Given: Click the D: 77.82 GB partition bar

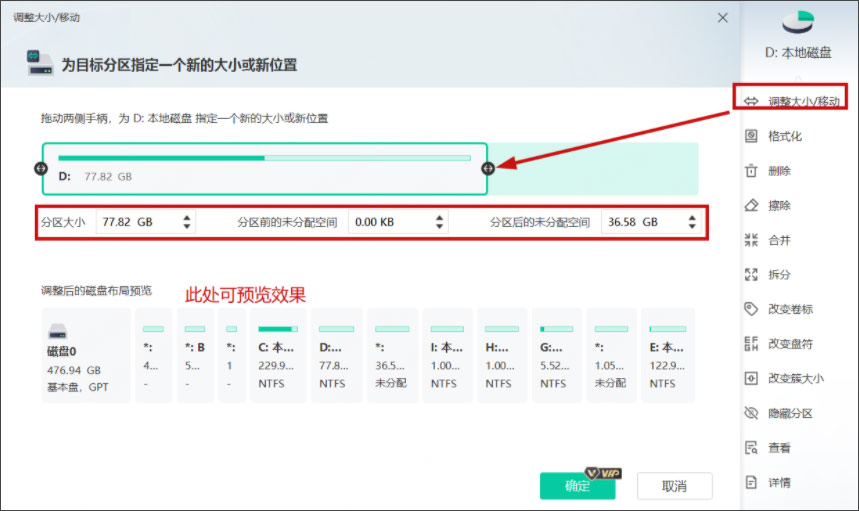Looking at the screenshot, I should tap(265, 169).
